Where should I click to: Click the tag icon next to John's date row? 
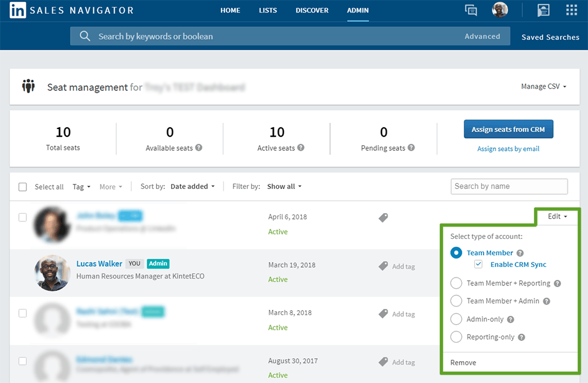tap(383, 218)
